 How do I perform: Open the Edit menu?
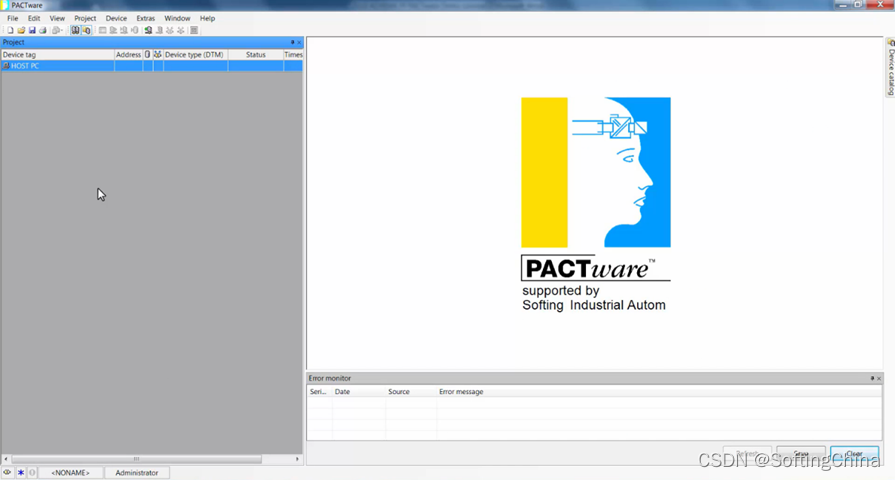[x=34, y=18]
